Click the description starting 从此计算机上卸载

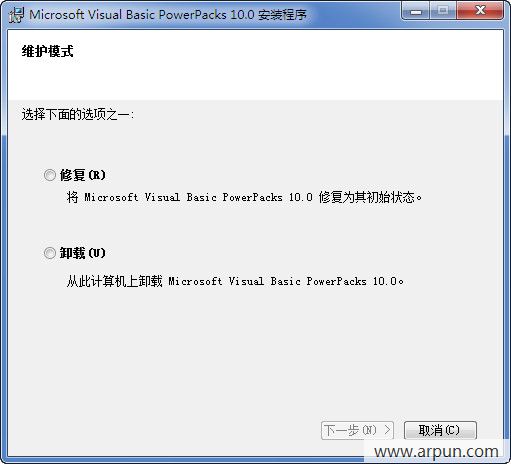coord(235,281)
